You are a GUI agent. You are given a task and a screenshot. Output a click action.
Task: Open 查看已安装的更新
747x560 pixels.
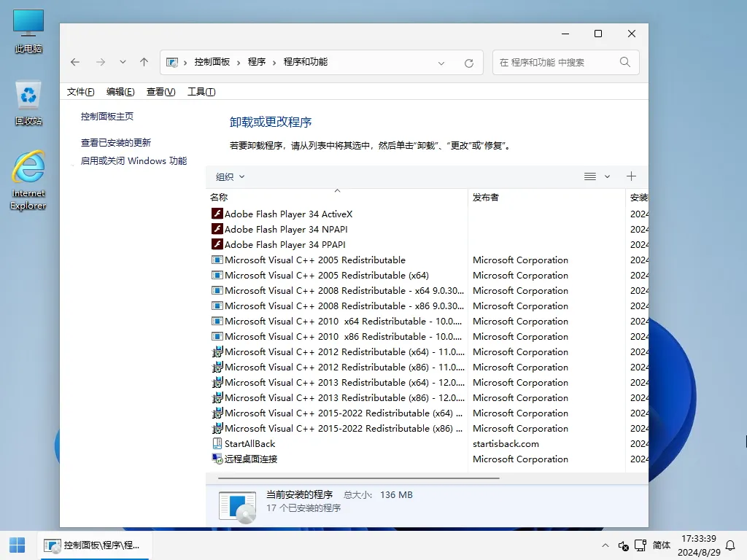tap(117, 143)
